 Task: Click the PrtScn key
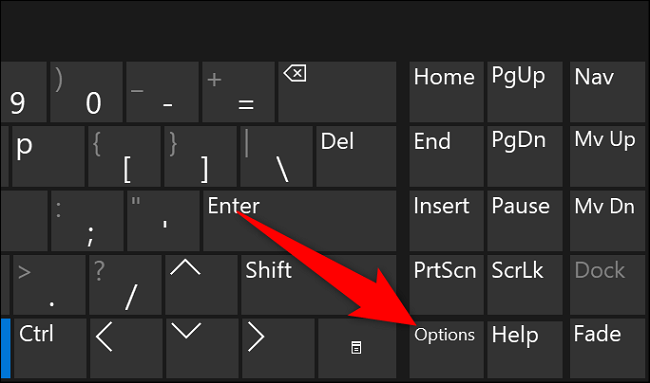(x=446, y=285)
